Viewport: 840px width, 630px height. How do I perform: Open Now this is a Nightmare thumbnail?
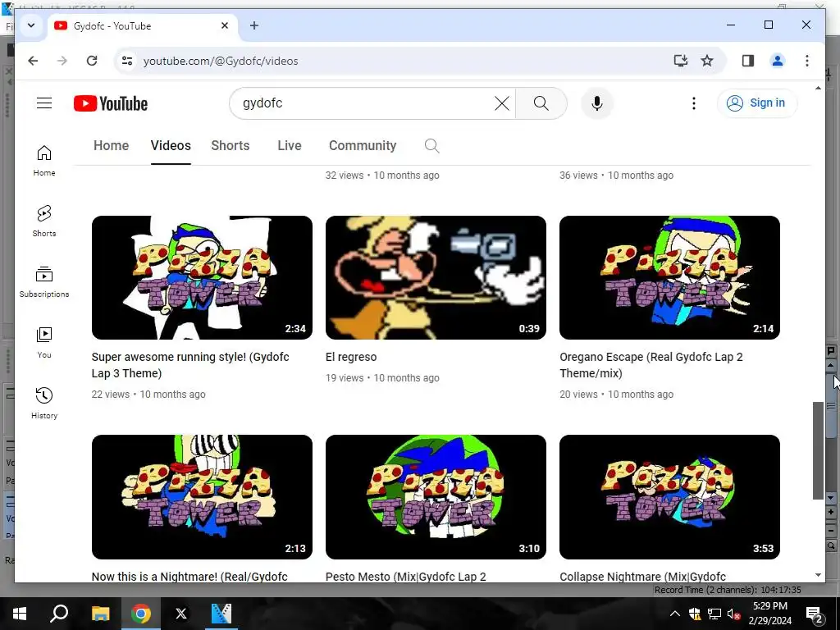202,497
